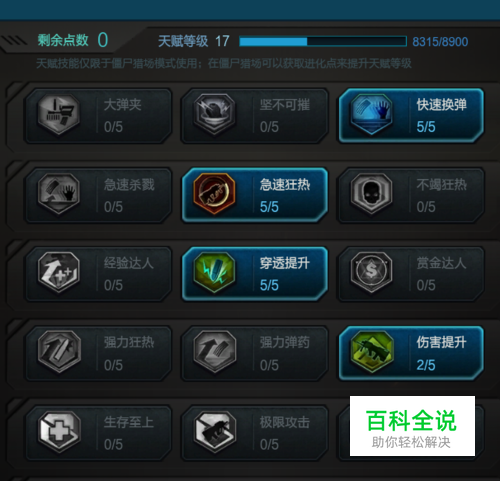Select the 穿透提升 green bullet icon

[x=215, y=273]
